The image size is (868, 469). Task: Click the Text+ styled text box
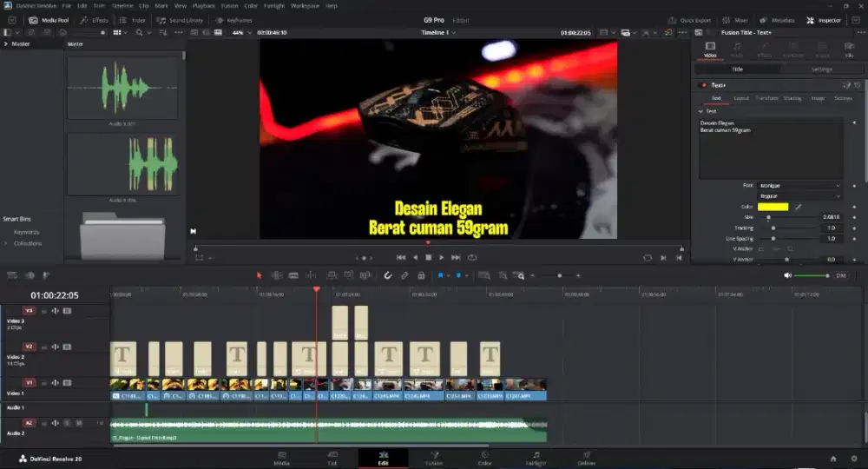click(x=771, y=149)
